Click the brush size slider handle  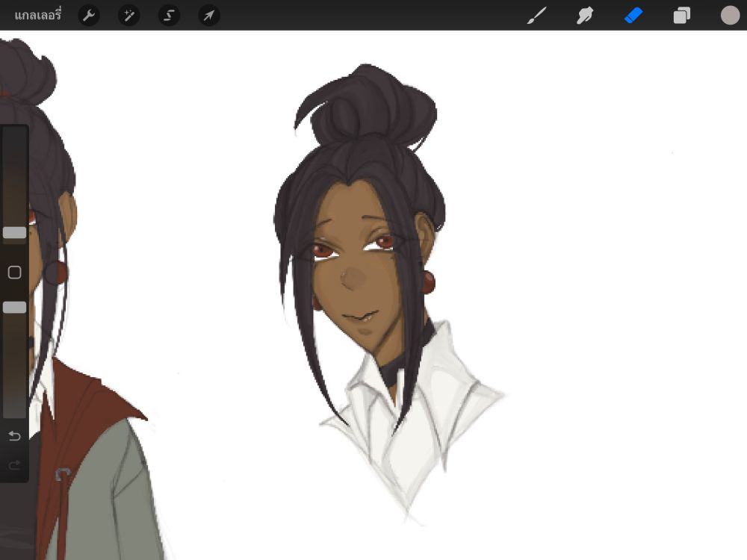(x=14, y=233)
